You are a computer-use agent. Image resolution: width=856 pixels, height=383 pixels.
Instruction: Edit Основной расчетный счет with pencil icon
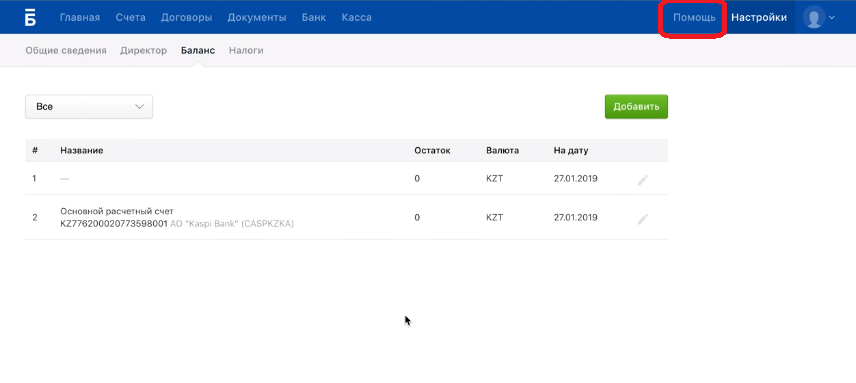(x=643, y=219)
